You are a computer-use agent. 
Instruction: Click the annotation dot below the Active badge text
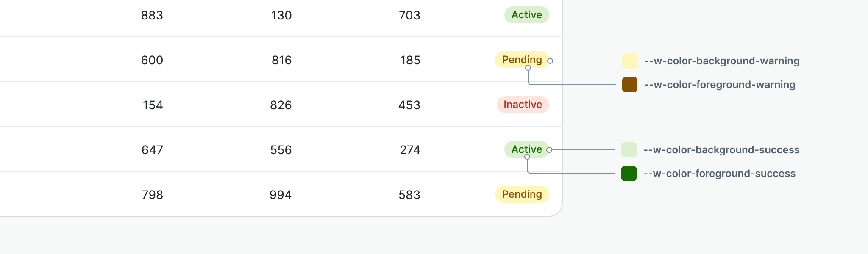(527, 157)
